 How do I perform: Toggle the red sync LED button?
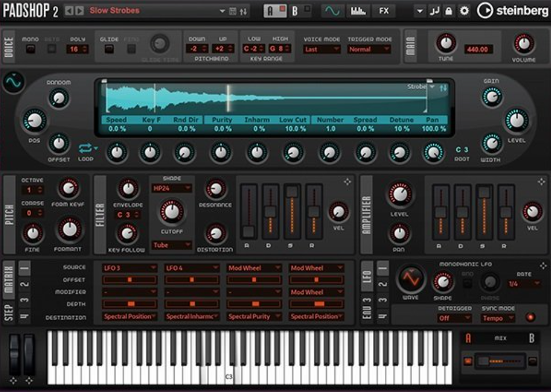point(530,317)
